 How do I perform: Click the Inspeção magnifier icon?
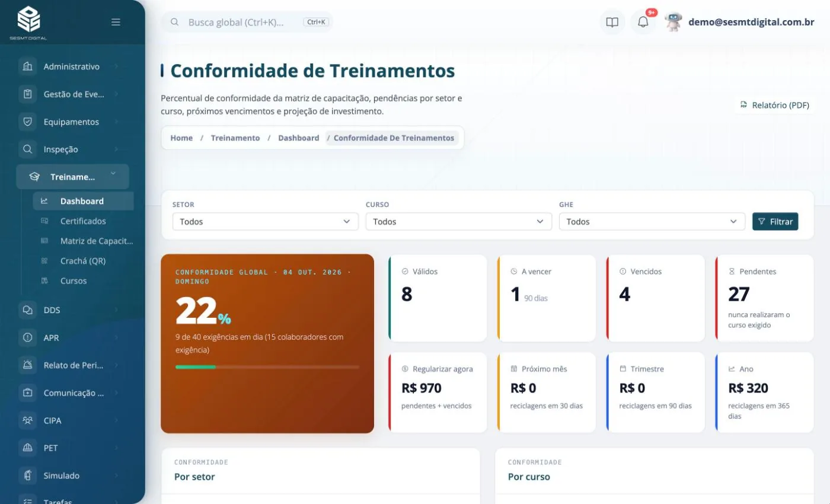click(x=27, y=149)
